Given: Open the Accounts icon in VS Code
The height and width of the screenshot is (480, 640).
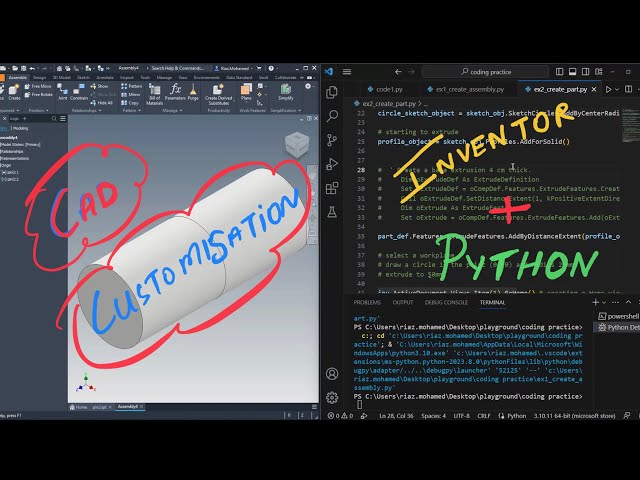Looking at the screenshot, I should pyautogui.click(x=332, y=373).
